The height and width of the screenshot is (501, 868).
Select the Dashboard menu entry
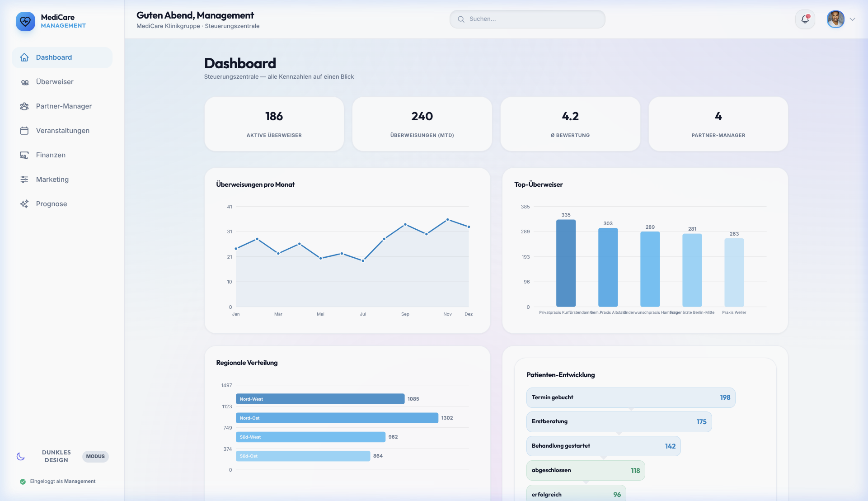(x=62, y=57)
